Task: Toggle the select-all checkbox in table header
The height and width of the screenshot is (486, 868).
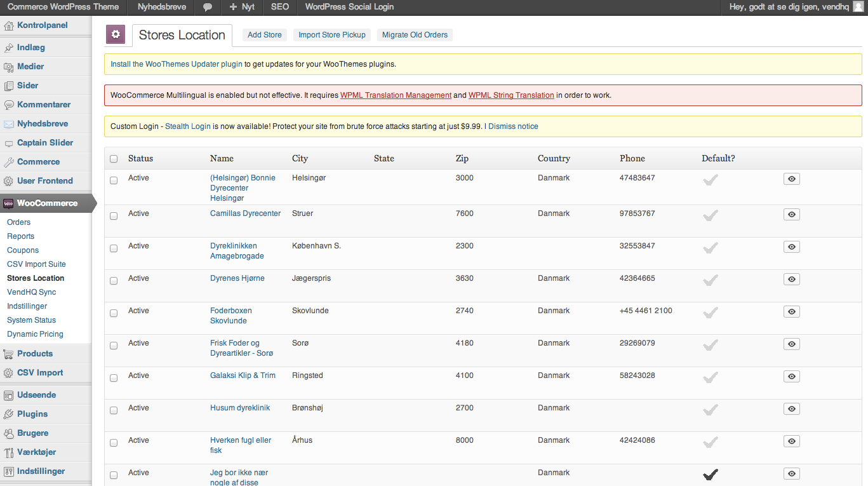Action: pyautogui.click(x=114, y=159)
